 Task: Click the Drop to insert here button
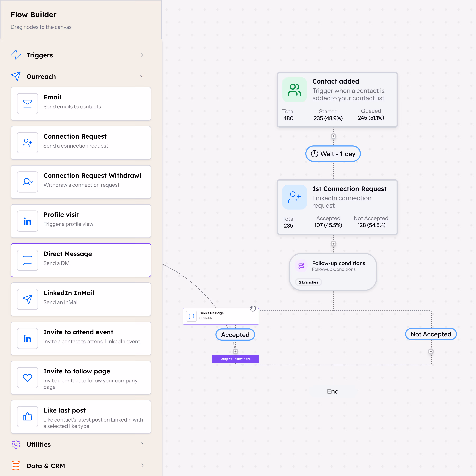coord(235,359)
